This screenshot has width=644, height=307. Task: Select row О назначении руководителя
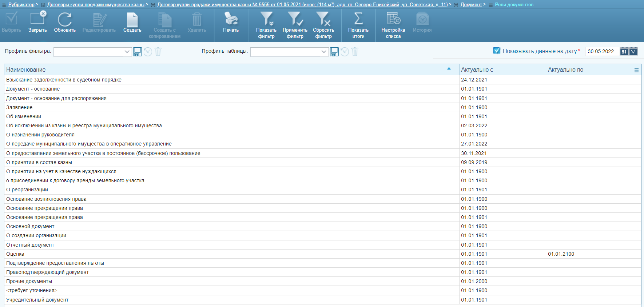322,135
